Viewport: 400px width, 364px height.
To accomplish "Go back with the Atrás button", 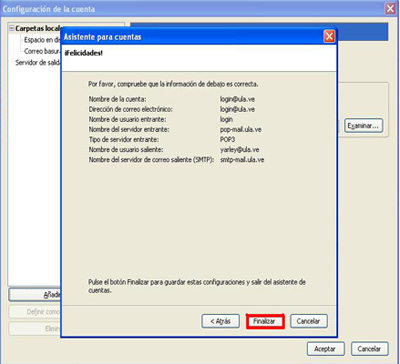I will [220, 321].
